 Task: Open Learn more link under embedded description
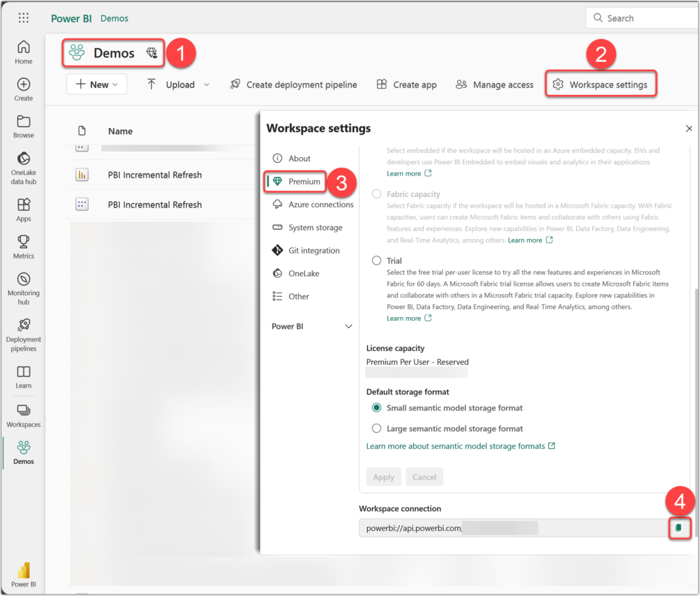tap(409, 173)
